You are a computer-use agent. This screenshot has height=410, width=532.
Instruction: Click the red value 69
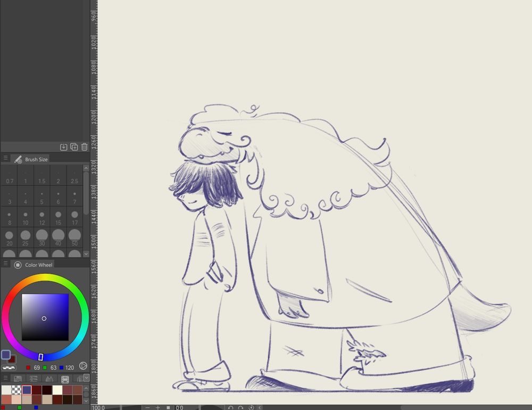(x=37, y=367)
